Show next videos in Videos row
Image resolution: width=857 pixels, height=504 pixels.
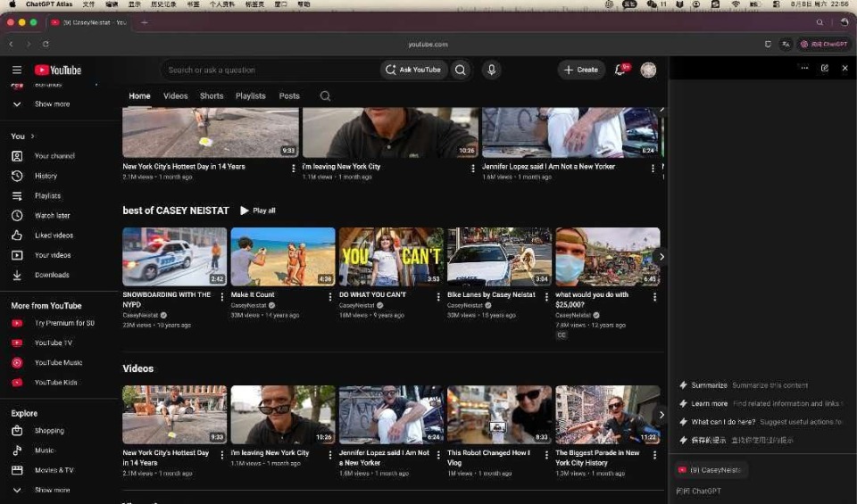(x=661, y=415)
